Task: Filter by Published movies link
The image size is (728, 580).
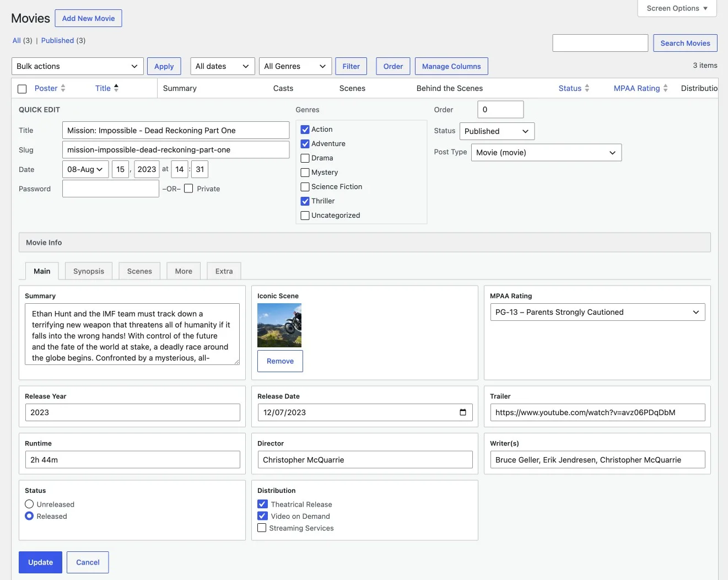Action: [x=57, y=40]
